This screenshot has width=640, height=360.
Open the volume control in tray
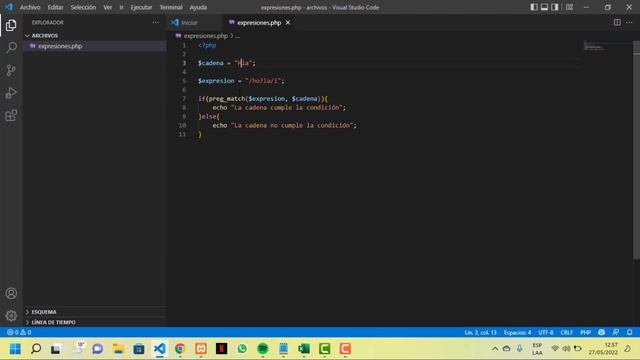click(566, 349)
